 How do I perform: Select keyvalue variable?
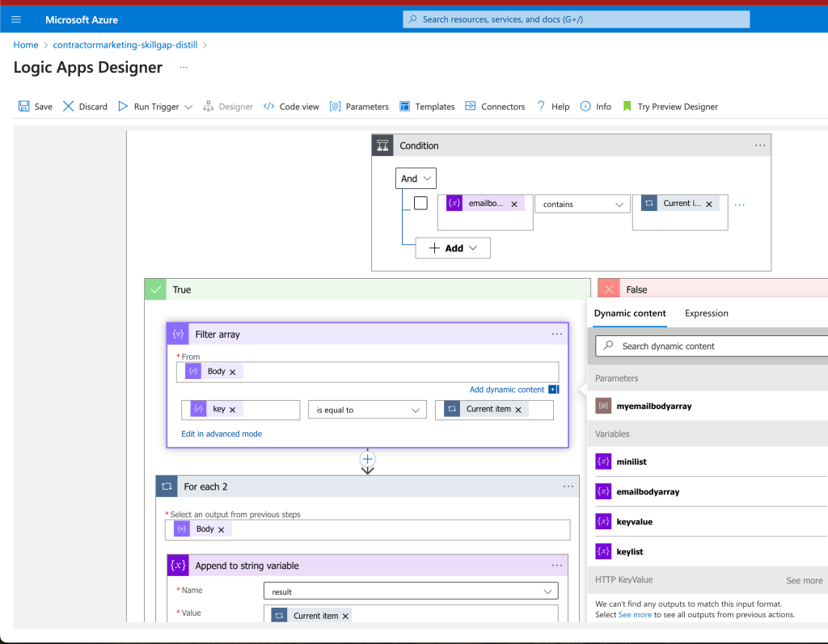pos(708,521)
